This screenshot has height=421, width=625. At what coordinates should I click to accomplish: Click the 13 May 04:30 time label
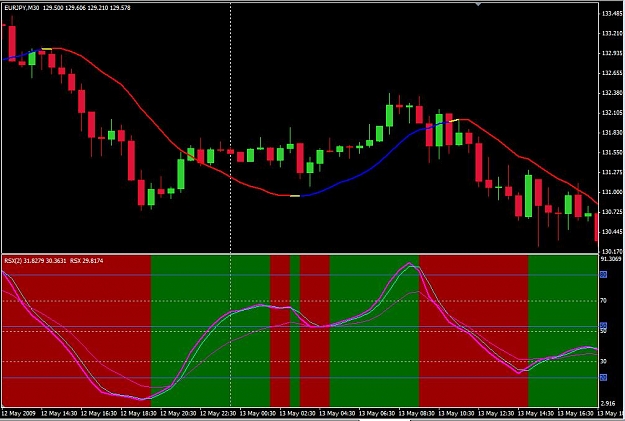tap(337, 413)
